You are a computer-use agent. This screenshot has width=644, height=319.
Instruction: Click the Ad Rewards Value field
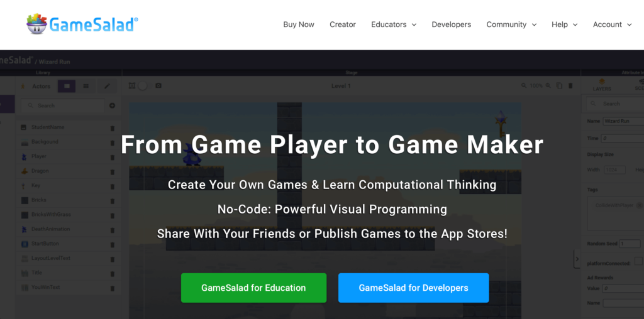(x=623, y=289)
